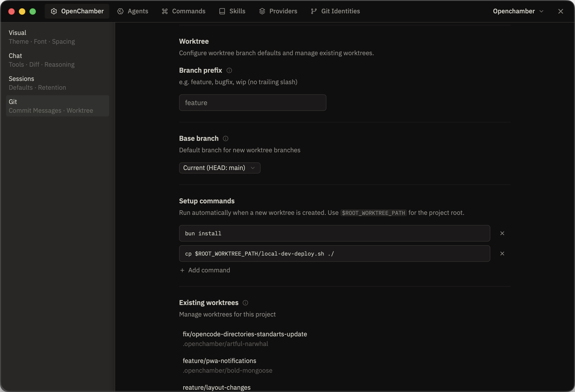Show Branch prefix info tooltip icon
Screen dimensions: 575x392
[x=229, y=70]
